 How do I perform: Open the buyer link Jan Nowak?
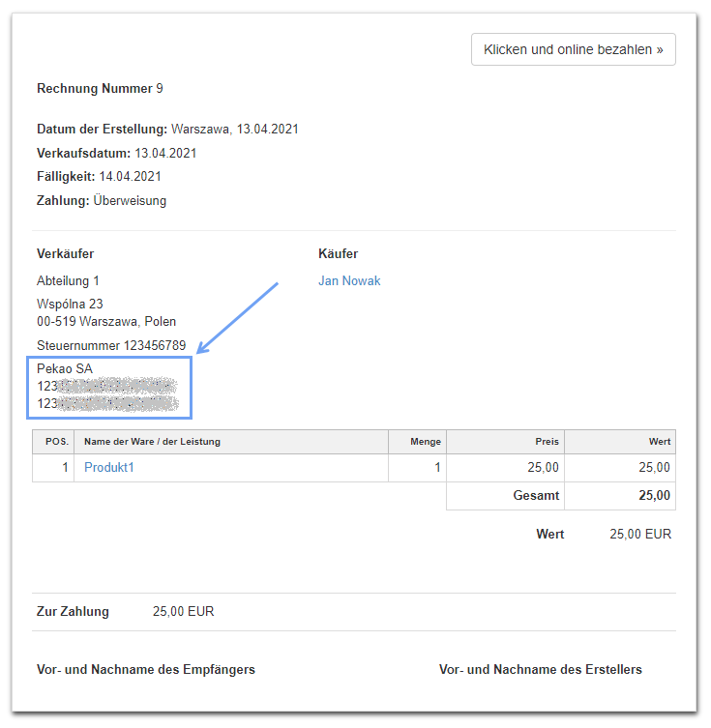click(349, 281)
